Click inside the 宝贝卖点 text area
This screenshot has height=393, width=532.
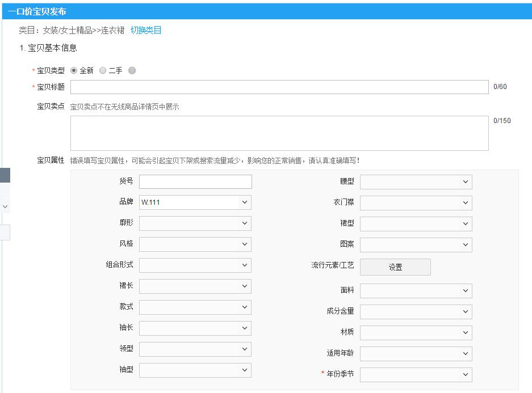(278, 132)
